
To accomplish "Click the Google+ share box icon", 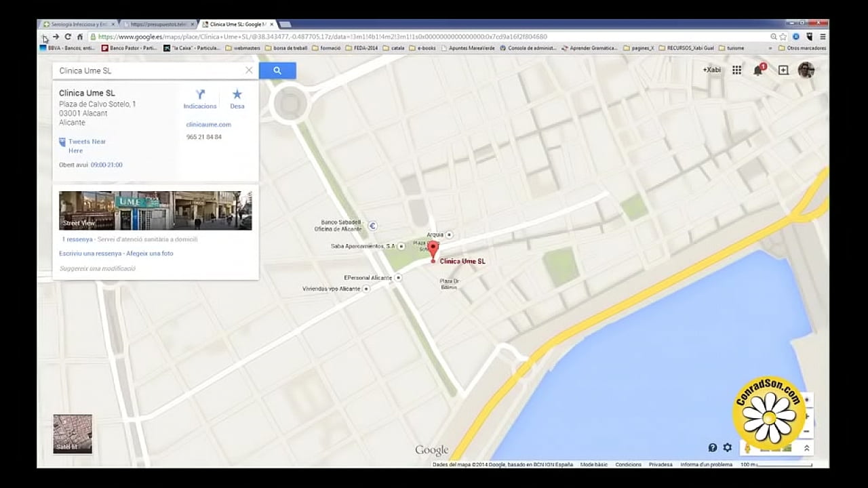I will [783, 70].
